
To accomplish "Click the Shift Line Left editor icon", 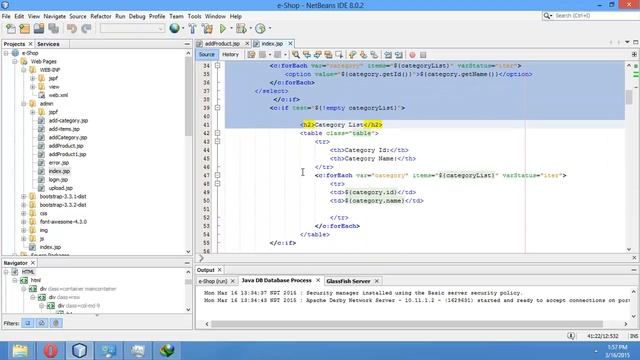I will pyautogui.click(x=388, y=55).
